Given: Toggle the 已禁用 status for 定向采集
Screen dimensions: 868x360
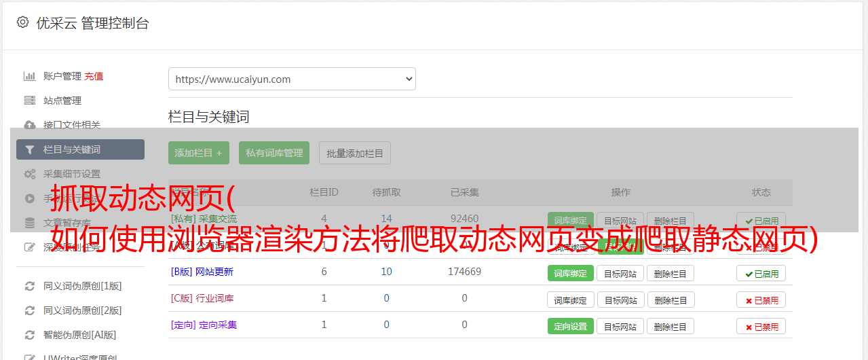Looking at the screenshot, I should point(761,326).
